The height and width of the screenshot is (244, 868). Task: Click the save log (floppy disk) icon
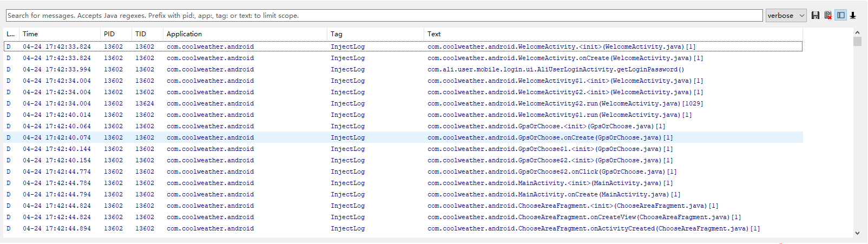pos(816,15)
